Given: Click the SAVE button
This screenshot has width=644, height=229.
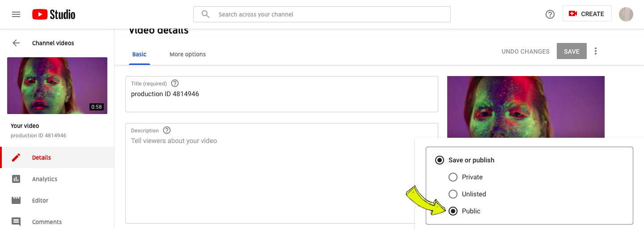Looking at the screenshot, I should pos(572,51).
